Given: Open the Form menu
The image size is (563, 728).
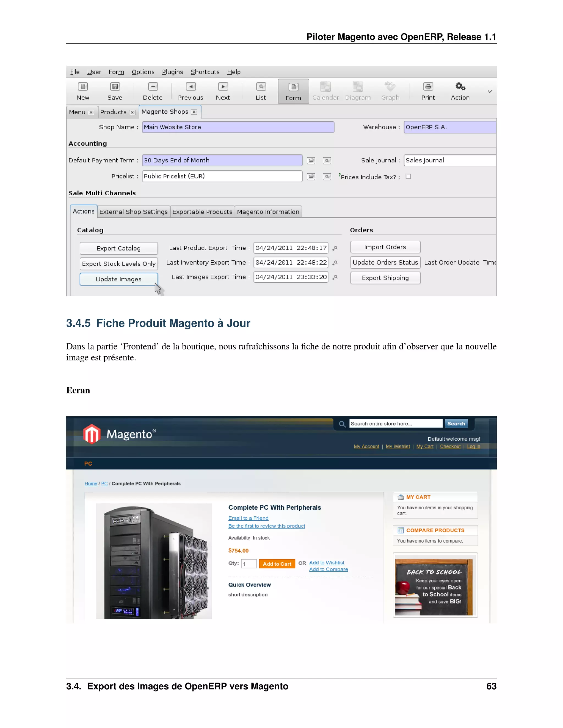Looking at the screenshot, I should coord(116,72).
